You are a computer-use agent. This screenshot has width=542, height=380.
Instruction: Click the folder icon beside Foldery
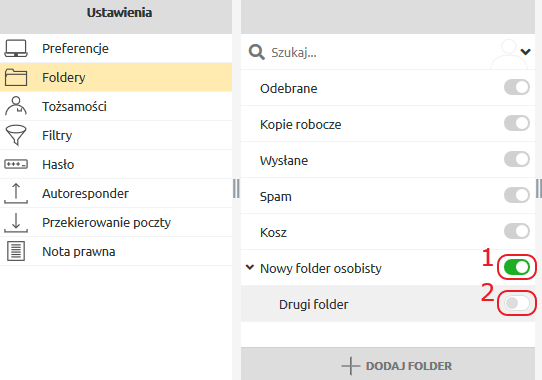point(16,77)
